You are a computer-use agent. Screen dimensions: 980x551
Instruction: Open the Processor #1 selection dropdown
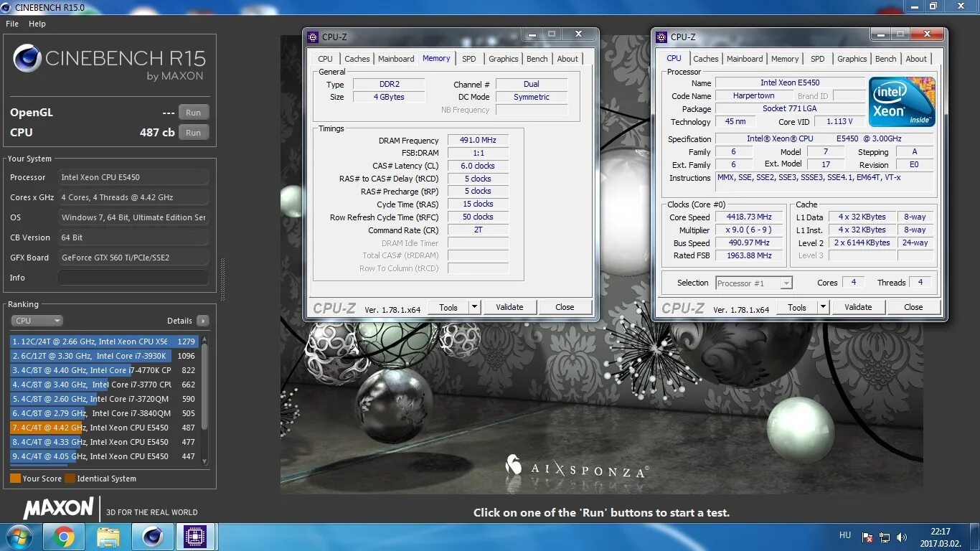click(x=754, y=283)
